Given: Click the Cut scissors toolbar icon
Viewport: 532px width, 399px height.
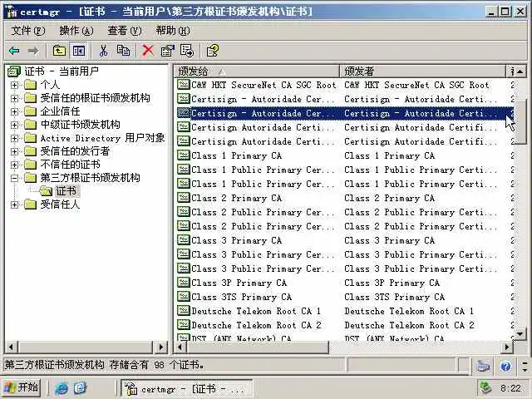Looking at the screenshot, I should click(x=103, y=51).
